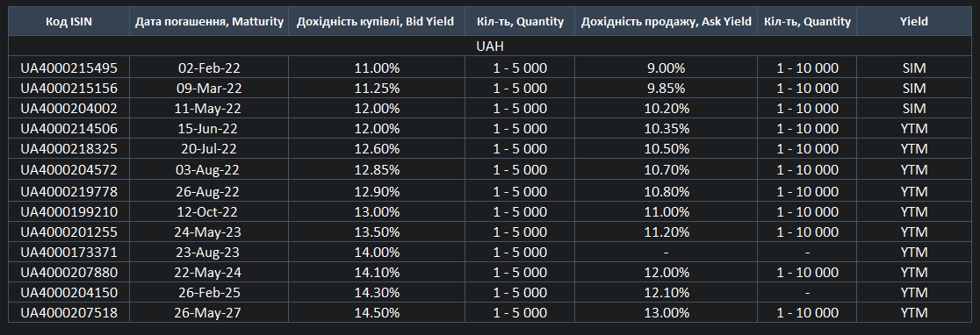Click the rightmost Yield column header

[914, 21]
